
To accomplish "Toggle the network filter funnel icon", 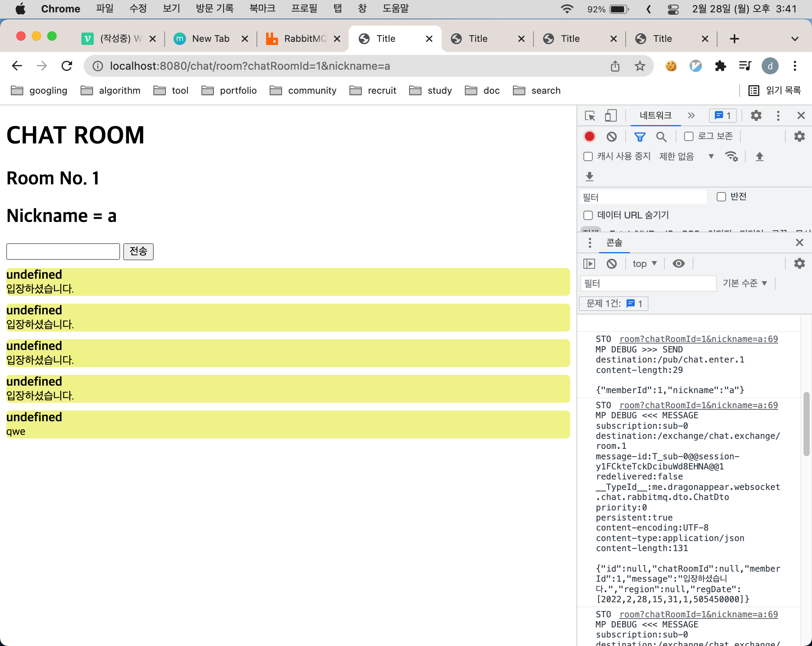I will (x=640, y=136).
